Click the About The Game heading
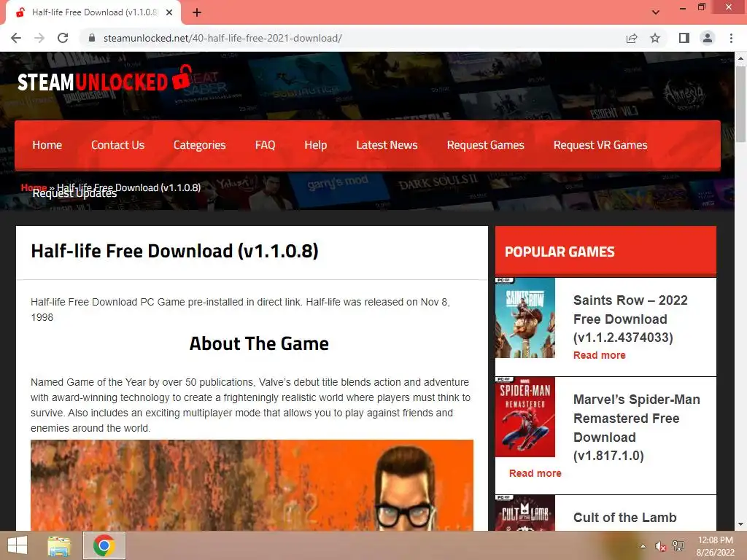Image resolution: width=747 pixels, height=560 pixels. [x=259, y=343]
